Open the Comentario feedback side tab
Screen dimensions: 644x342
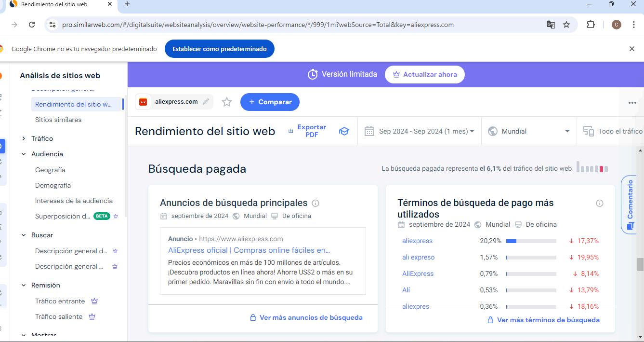coord(630,205)
